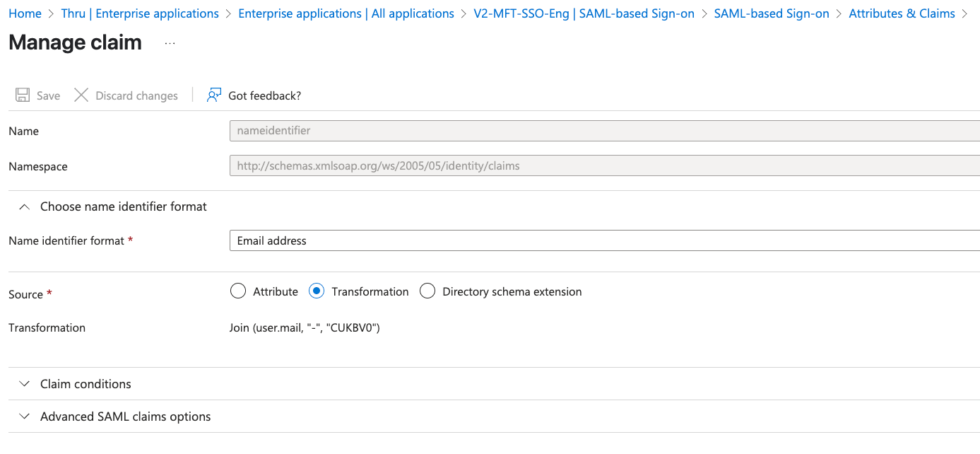
Task: Click the Discard changes button label
Action: click(x=136, y=95)
